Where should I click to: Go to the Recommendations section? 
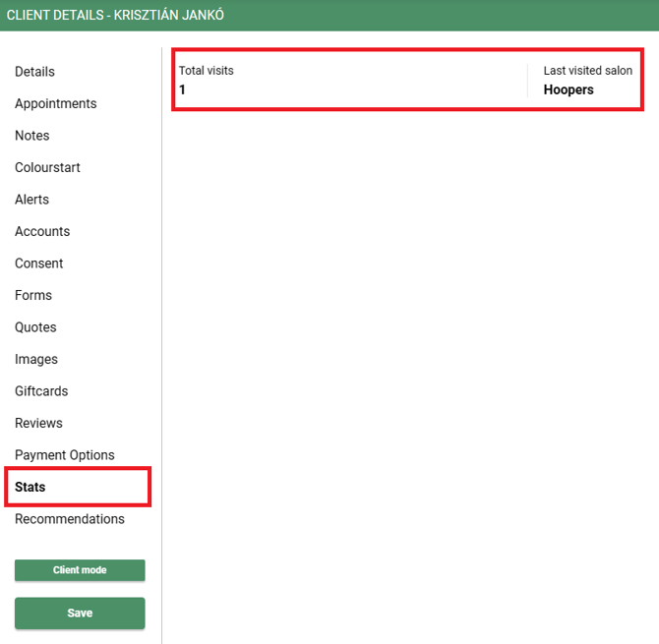pos(70,519)
